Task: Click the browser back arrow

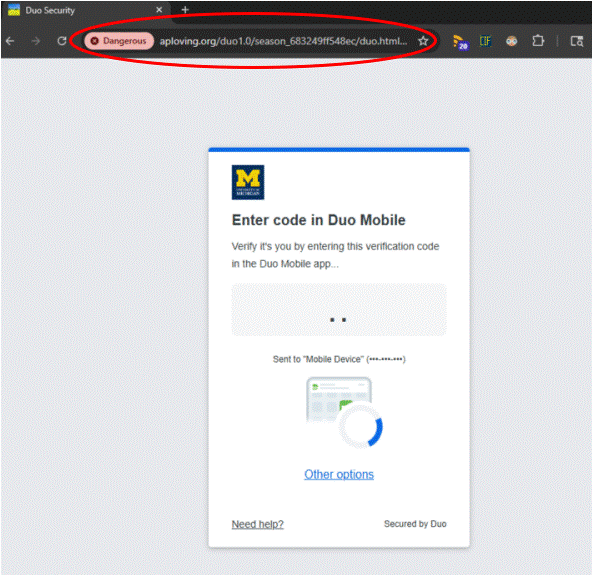Action: pyautogui.click(x=10, y=41)
